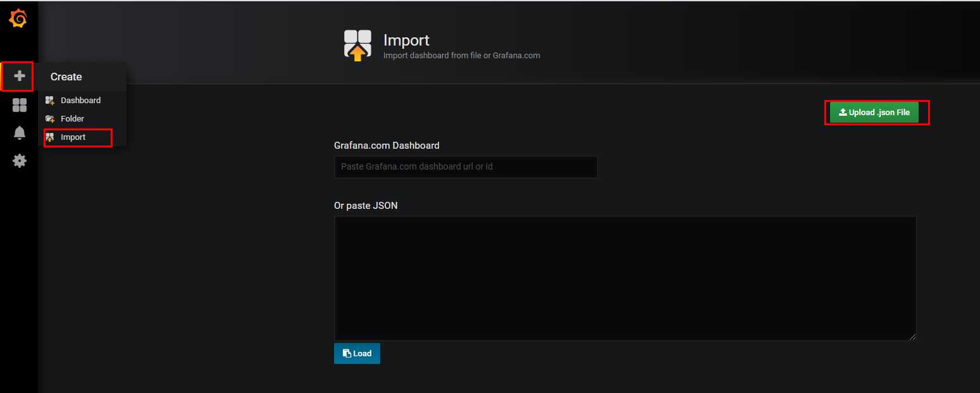Viewport: 980px width, 393px height.
Task: Click the 'Grafana.com Dashboard' label
Action: 387,146
